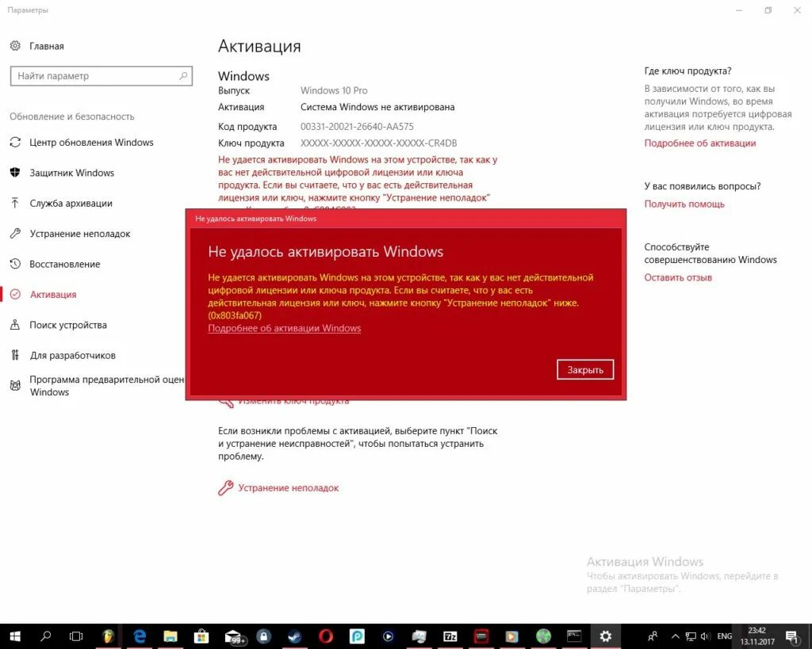Click the product code 00331-20021-26640-AA575

[x=357, y=126]
